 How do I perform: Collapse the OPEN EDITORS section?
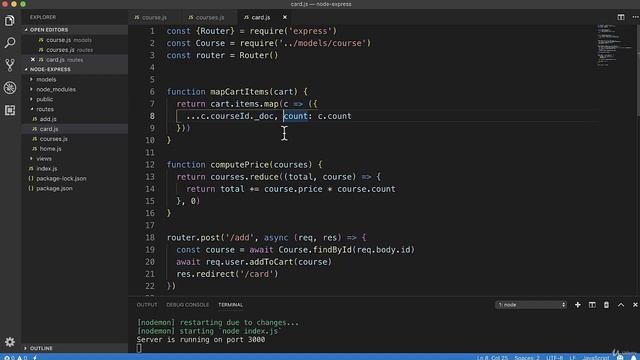(49, 30)
